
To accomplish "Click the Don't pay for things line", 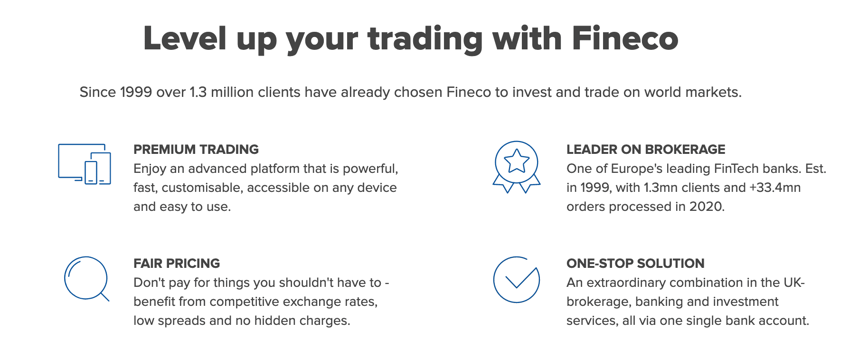I will point(261,283).
